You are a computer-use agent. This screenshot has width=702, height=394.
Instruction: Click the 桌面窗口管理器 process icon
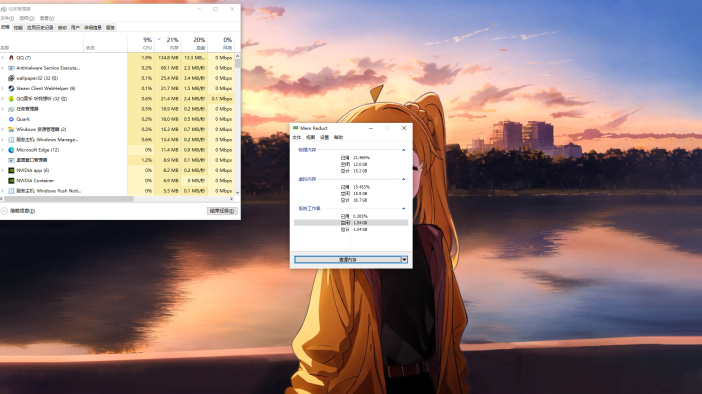pos(11,160)
